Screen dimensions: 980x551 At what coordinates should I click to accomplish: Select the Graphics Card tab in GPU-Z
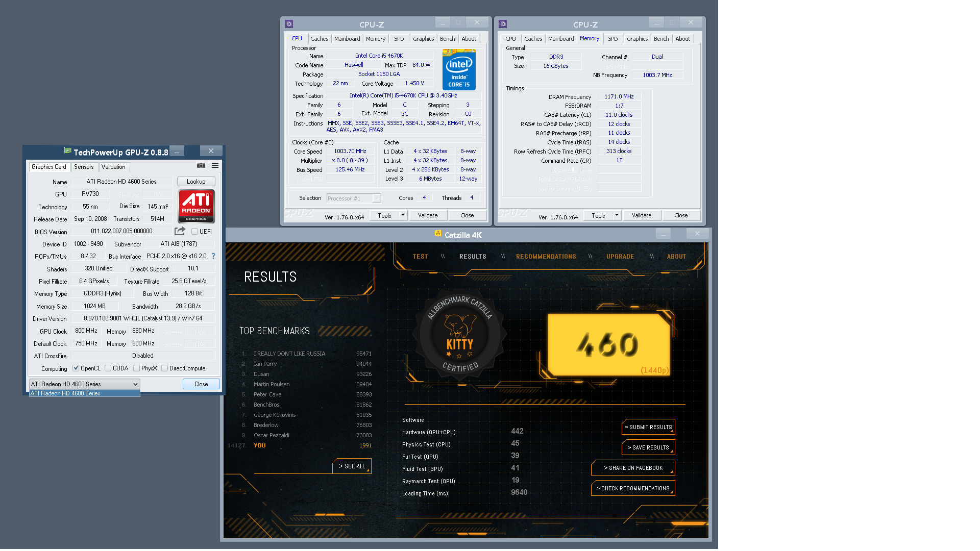tap(49, 167)
